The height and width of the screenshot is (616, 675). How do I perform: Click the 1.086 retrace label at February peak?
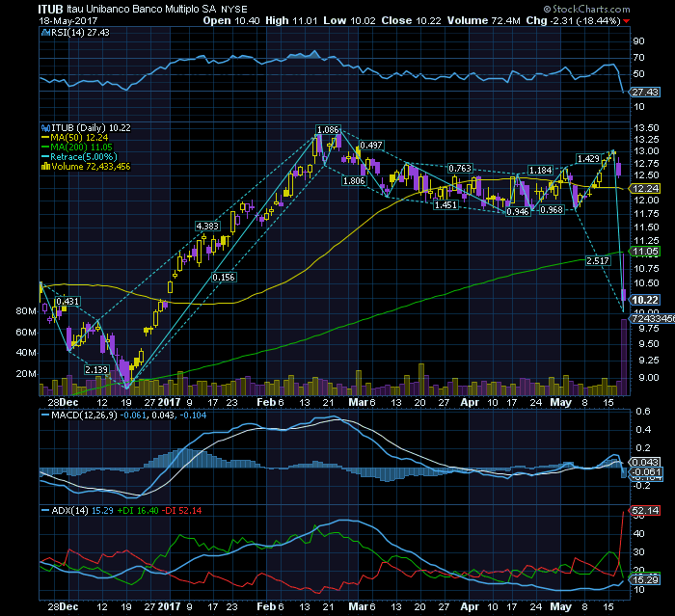tap(328, 129)
